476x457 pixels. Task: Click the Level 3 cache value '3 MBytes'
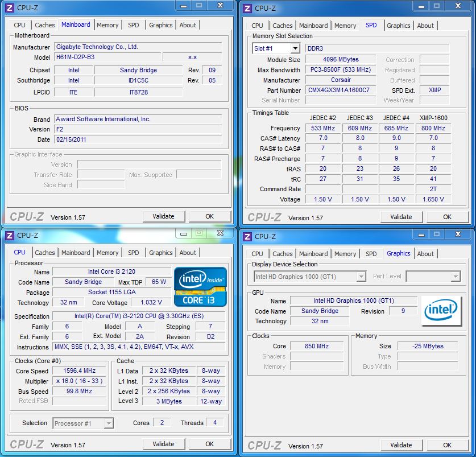point(169,401)
